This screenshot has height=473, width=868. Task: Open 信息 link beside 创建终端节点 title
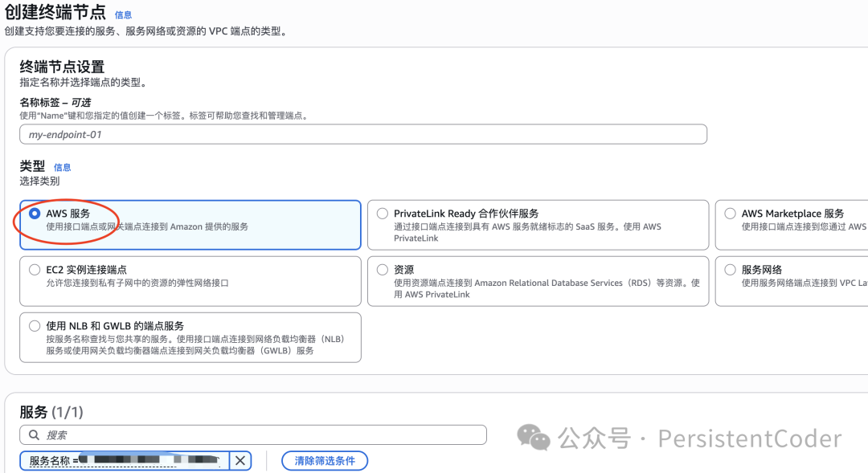click(x=123, y=15)
